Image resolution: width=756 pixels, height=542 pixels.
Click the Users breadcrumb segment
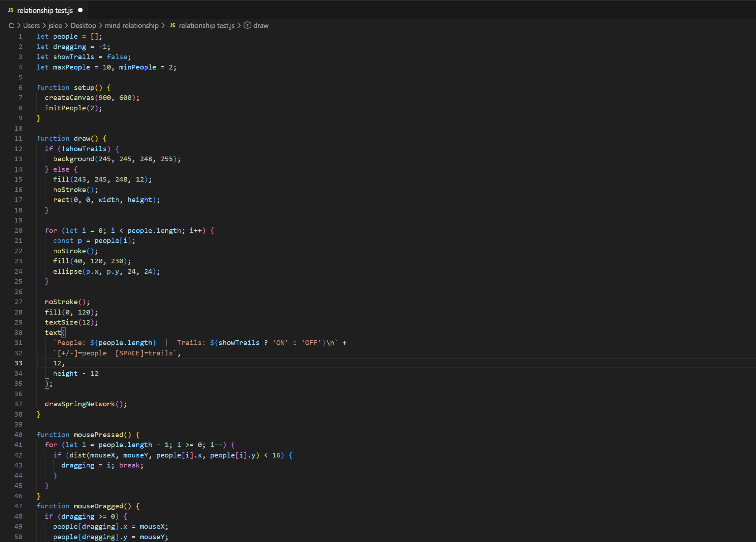coord(31,26)
